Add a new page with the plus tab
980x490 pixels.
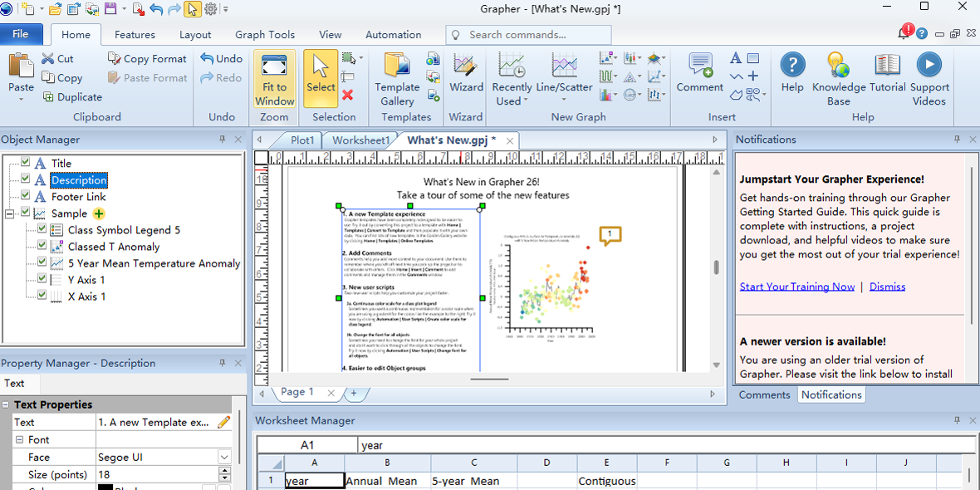353,393
